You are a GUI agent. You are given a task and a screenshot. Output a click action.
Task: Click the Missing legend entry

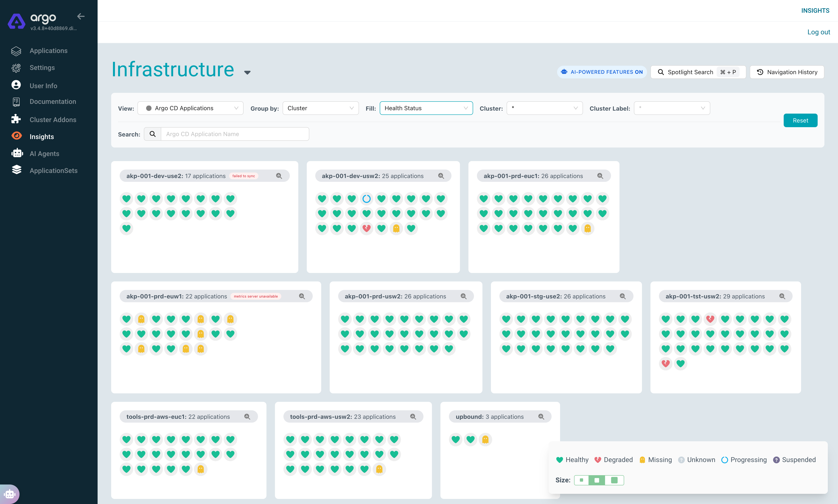point(655,460)
